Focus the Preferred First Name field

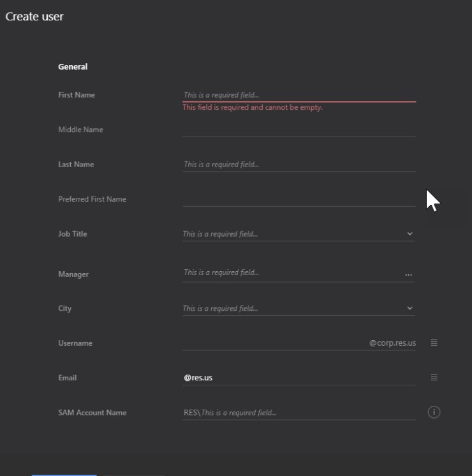click(x=299, y=199)
